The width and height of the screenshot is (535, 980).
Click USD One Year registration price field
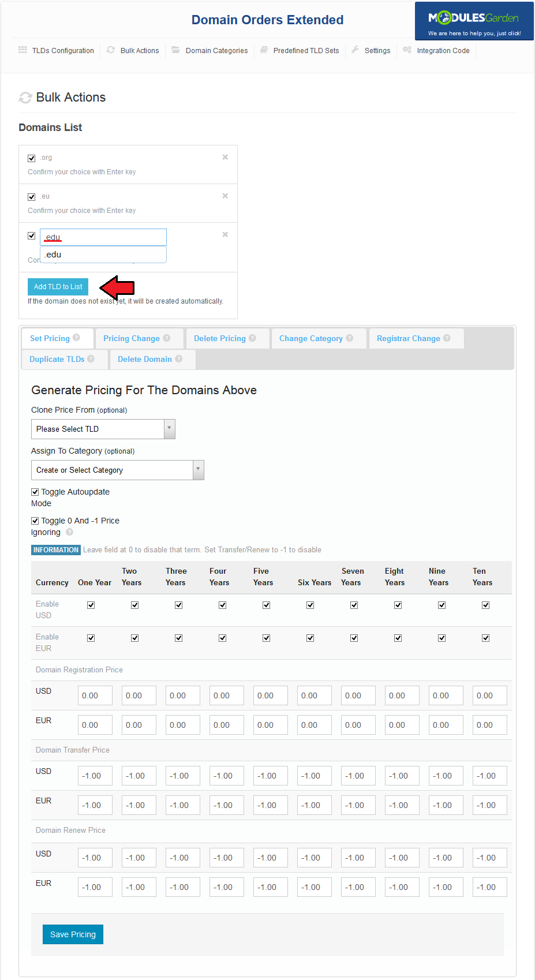[95, 695]
